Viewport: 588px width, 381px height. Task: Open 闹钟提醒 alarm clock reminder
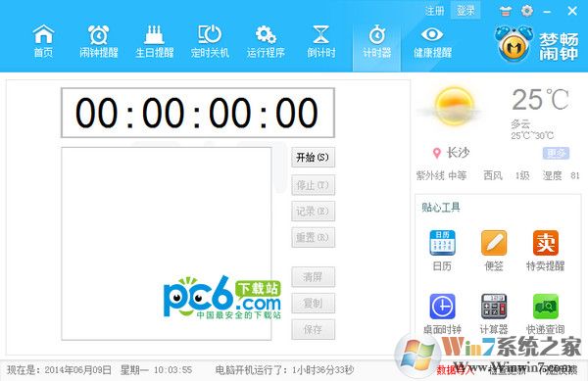99,41
